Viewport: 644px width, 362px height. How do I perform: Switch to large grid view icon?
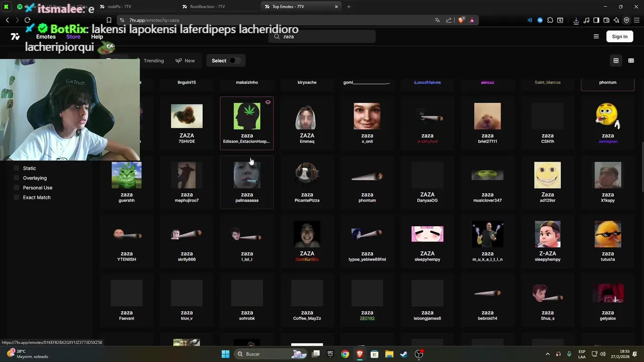pyautogui.click(x=616, y=61)
